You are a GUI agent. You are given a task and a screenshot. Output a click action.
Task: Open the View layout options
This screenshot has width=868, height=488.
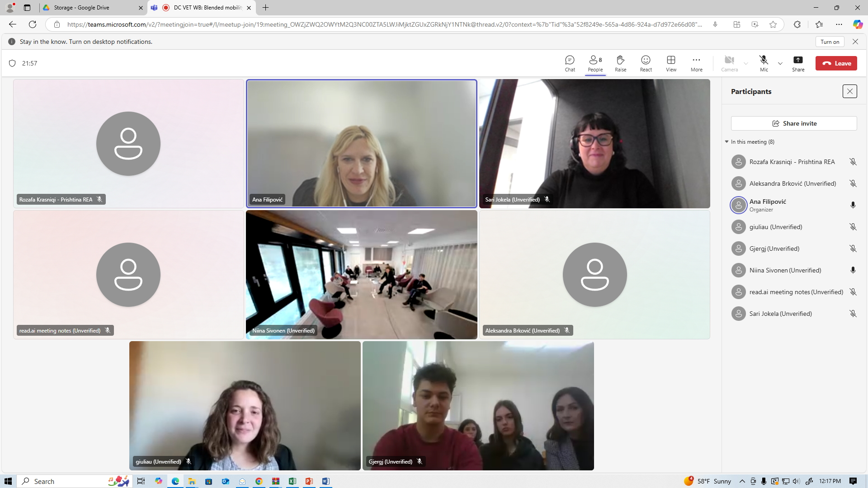671,63
